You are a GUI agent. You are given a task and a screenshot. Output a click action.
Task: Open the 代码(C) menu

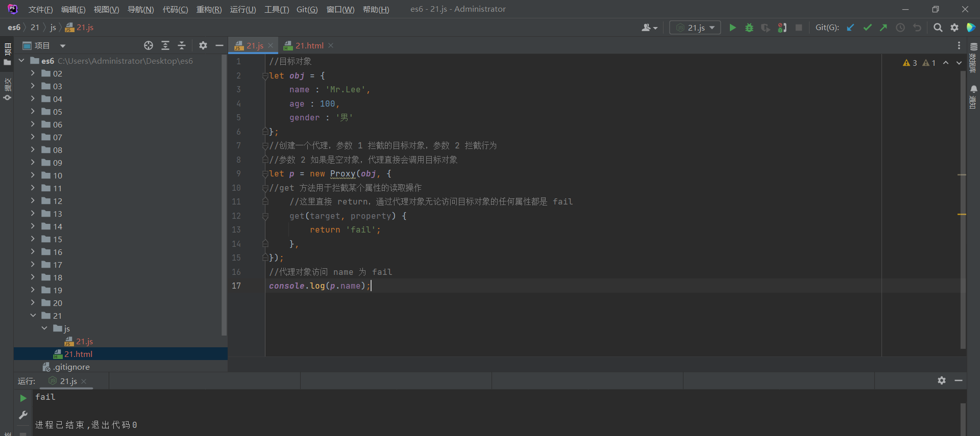click(175, 9)
